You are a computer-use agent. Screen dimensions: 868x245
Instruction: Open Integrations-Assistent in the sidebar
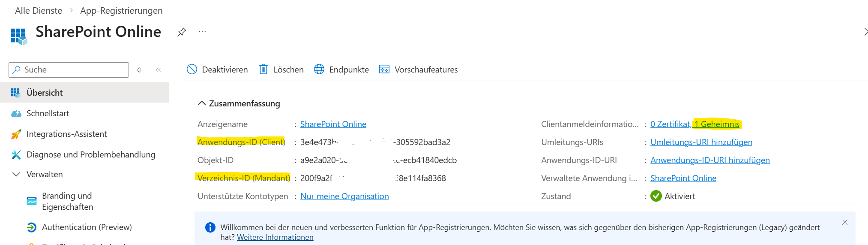coord(66,134)
